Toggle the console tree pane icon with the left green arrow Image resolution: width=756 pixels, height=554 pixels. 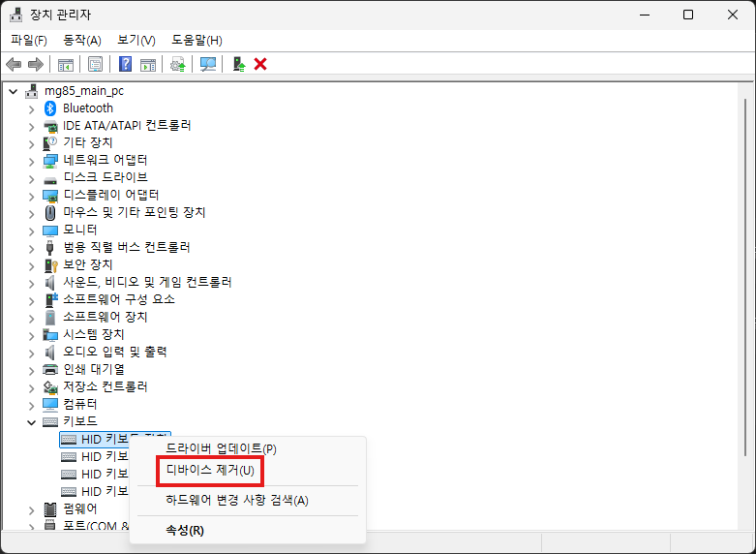pyautogui.click(x=66, y=64)
